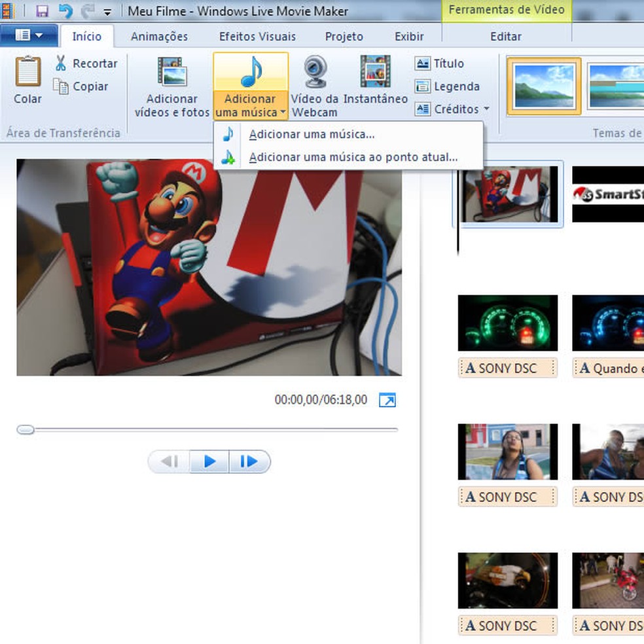Open the Quick Access Toolbar customize arrow
Image resolution: width=644 pixels, height=644 pixels.
point(107,12)
